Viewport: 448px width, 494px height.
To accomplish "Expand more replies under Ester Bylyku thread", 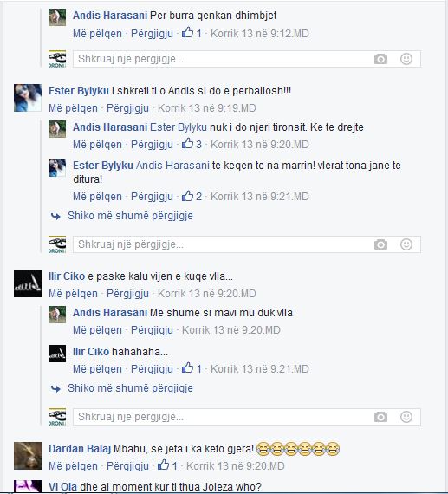I will pyautogui.click(x=130, y=216).
